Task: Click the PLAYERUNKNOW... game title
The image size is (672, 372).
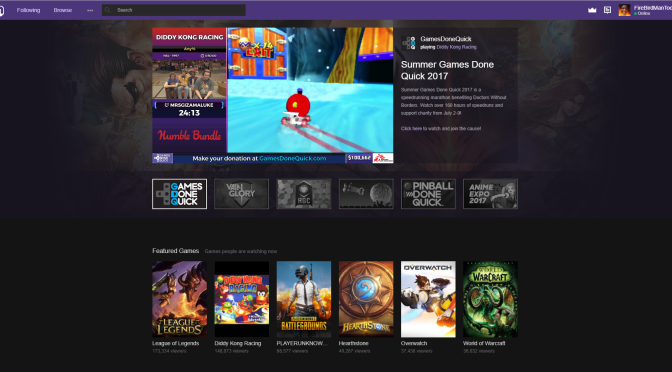Action: click(302, 343)
